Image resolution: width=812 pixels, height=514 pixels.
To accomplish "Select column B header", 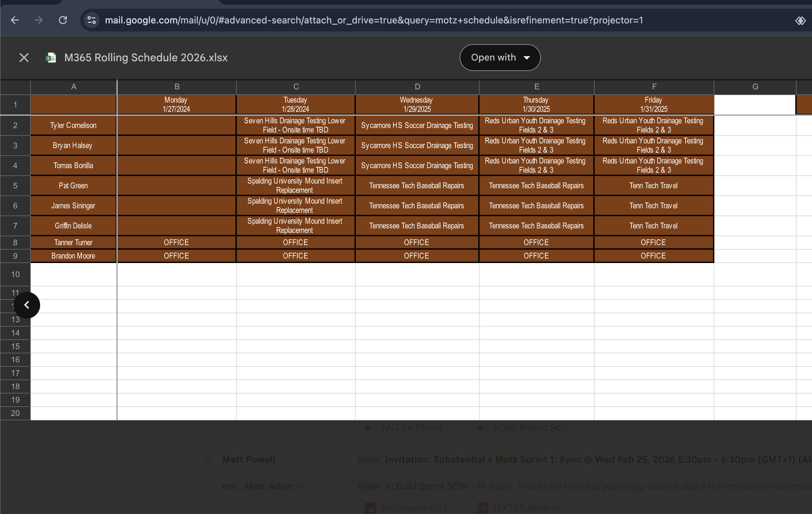I will pyautogui.click(x=177, y=87).
